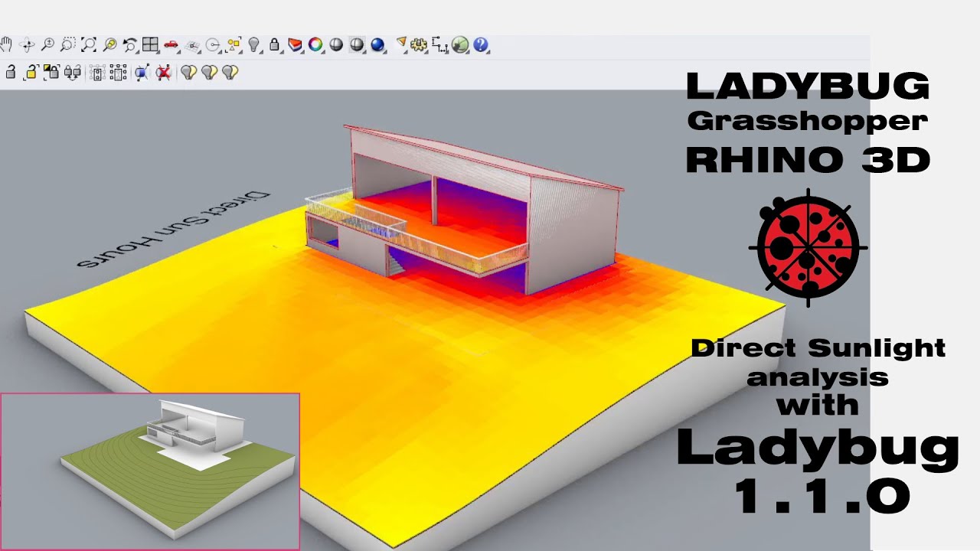Open the blue Help question mark

(481, 44)
